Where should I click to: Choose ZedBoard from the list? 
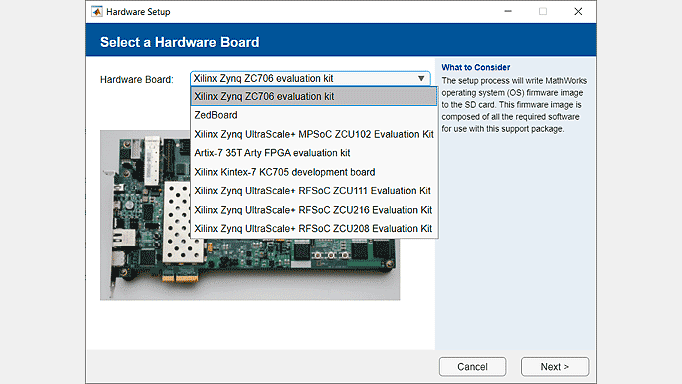(314, 115)
